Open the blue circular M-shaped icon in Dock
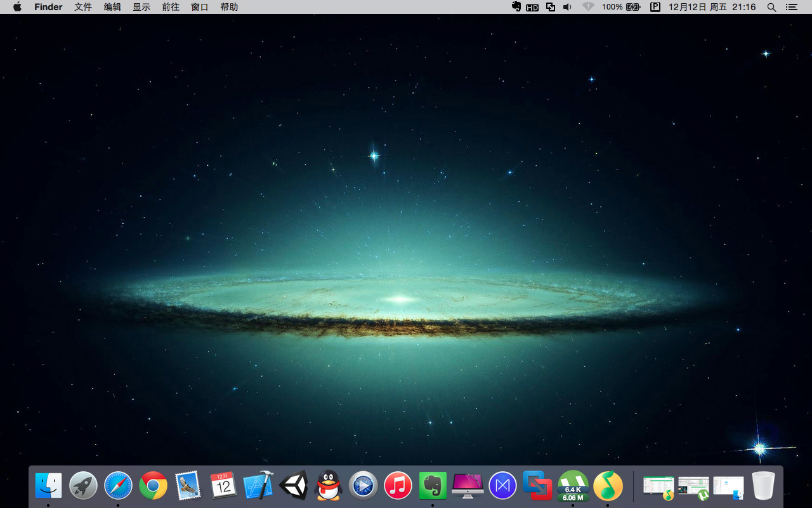 point(502,486)
